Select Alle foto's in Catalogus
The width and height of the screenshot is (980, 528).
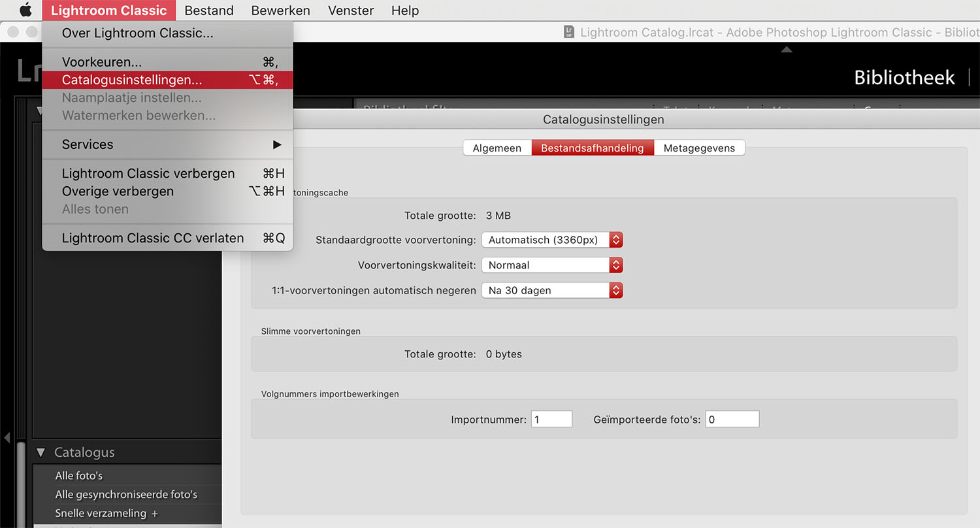[x=79, y=476]
